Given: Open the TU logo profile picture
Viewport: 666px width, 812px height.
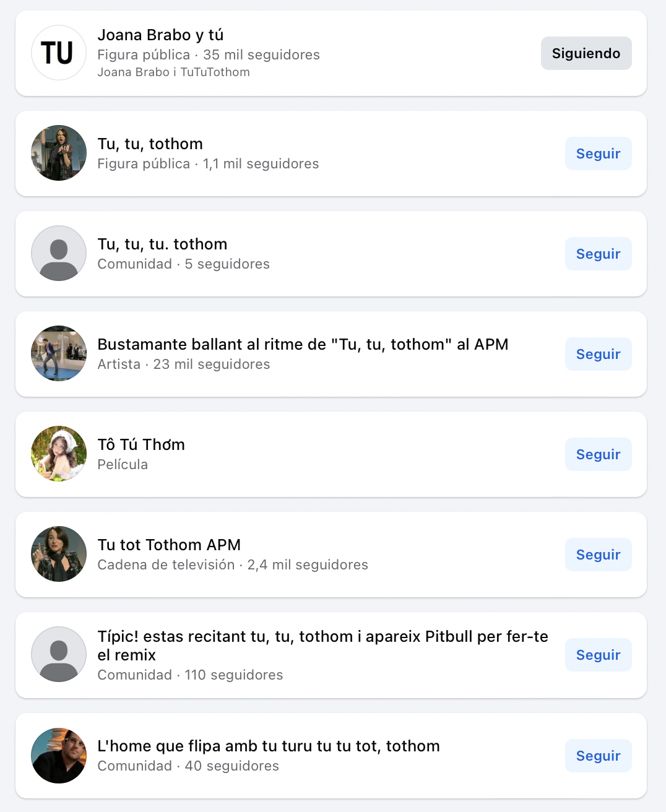Looking at the screenshot, I should 59,53.
